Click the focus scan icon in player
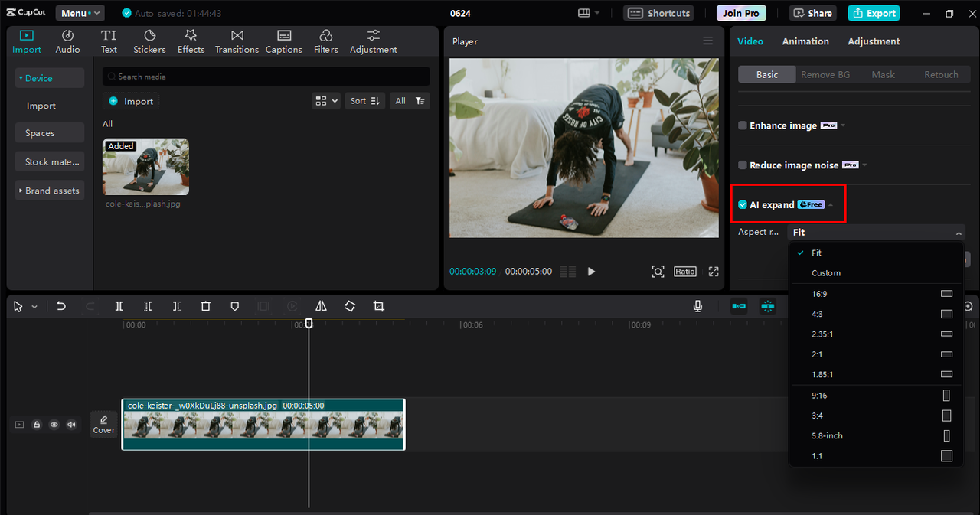The height and width of the screenshot is (515, 980). pos(658,272)
